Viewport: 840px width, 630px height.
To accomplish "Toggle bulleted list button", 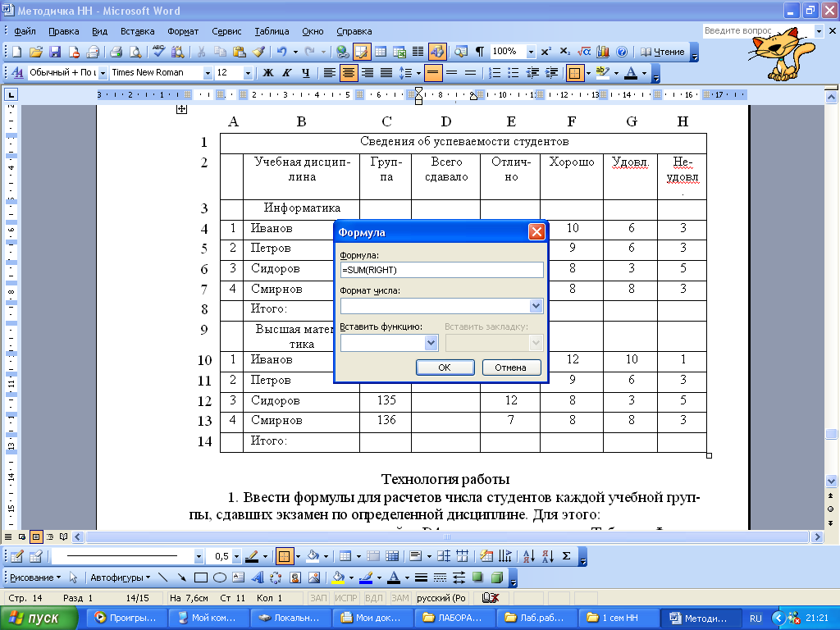I will pyautogui.click(x=514, y=73).
